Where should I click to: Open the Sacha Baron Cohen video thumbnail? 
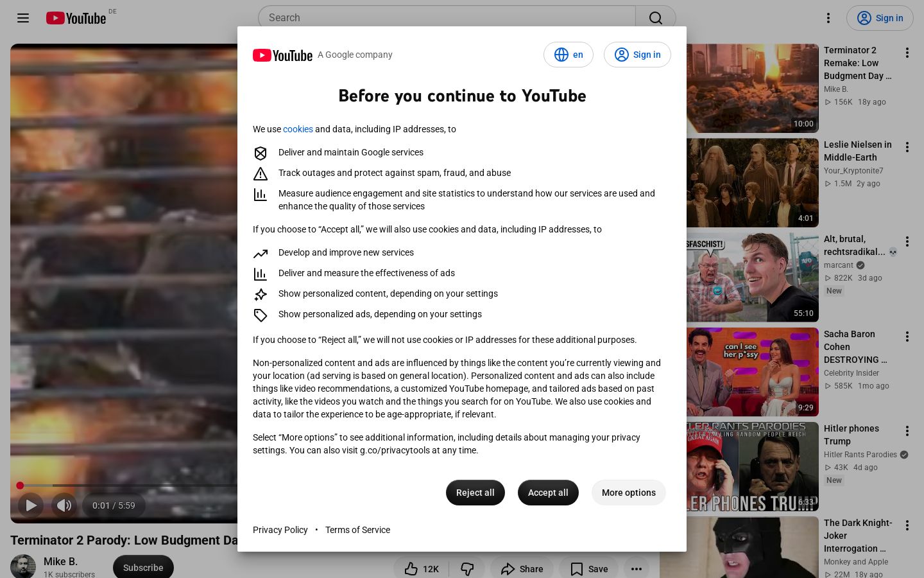pos(753,372)
